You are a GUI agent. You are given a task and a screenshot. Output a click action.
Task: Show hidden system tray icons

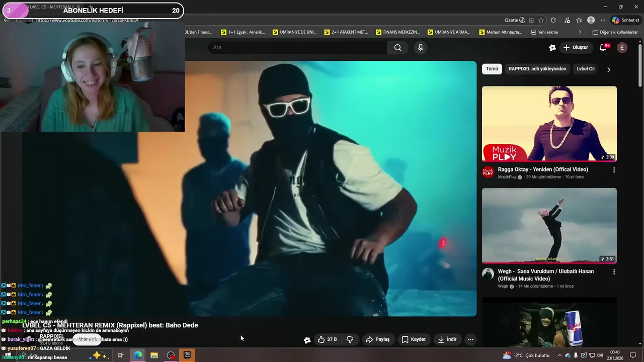(x=559, y=355)
